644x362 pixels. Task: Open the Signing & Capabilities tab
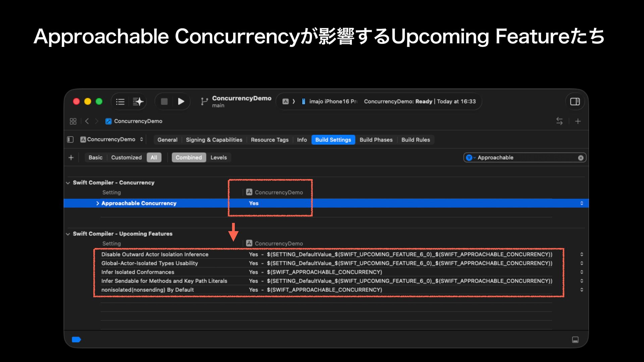click(214, 140)
